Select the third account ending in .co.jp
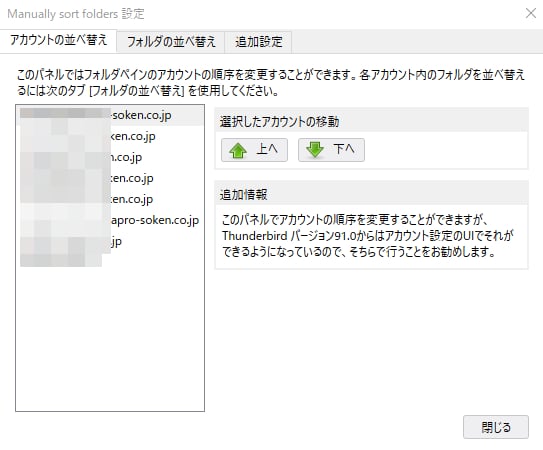Viewport: 543px width, 450px height. (x=110, y=157)
